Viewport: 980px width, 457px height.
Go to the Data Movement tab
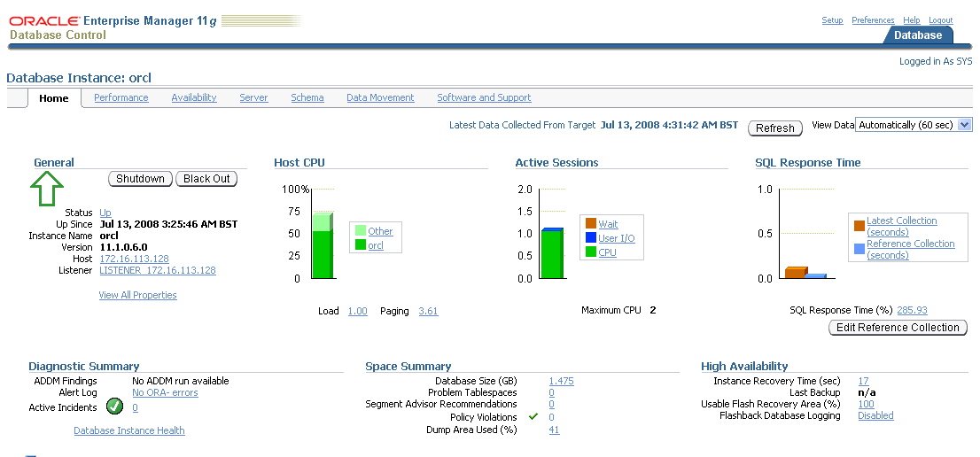[381, 97]
